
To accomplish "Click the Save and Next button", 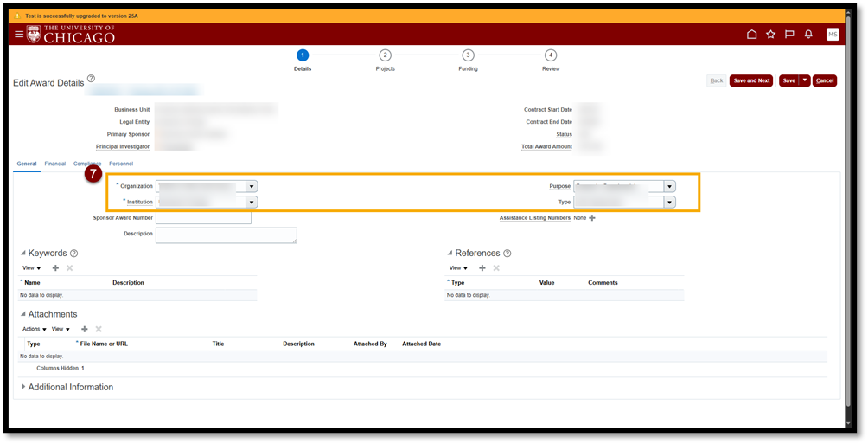I will [x=750, y=80].
